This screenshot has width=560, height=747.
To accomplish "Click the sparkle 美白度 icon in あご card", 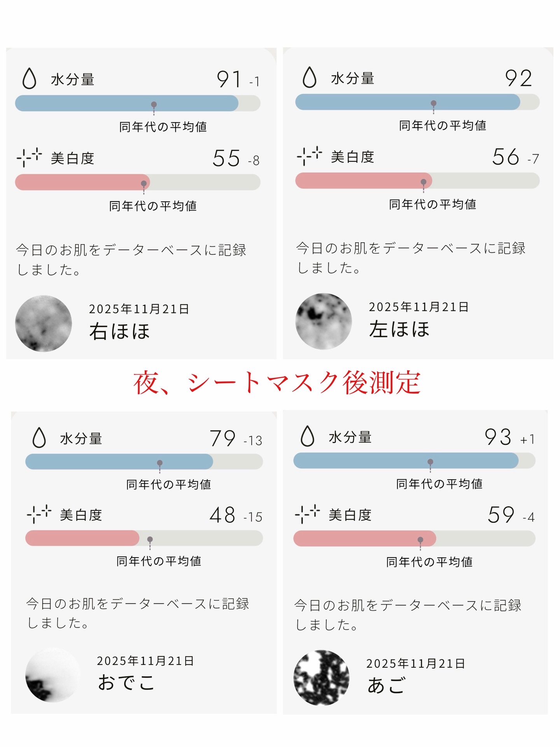I will (x=307, y=514).
